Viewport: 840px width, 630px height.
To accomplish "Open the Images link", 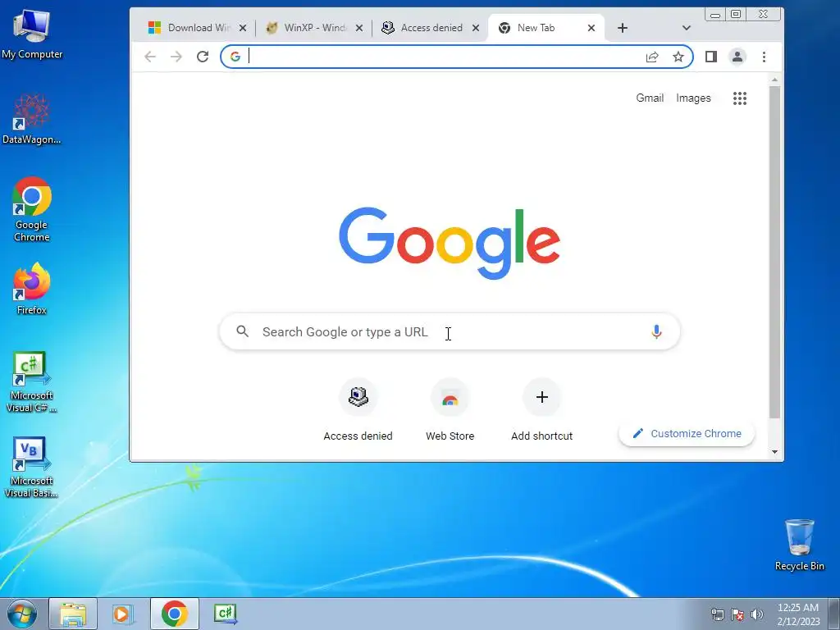I will [x=693, y=98].
